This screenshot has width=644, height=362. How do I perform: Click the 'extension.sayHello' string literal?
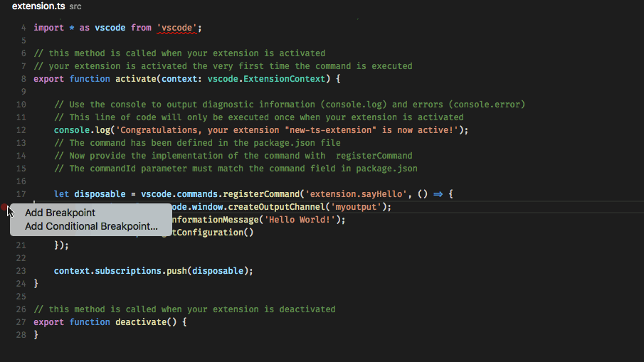[x=356, y=194]
